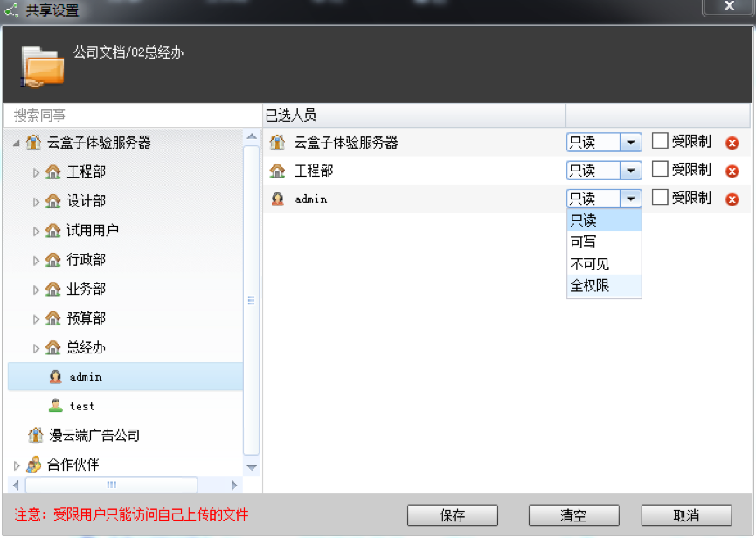Delete admin from selected members via red X

732,199
